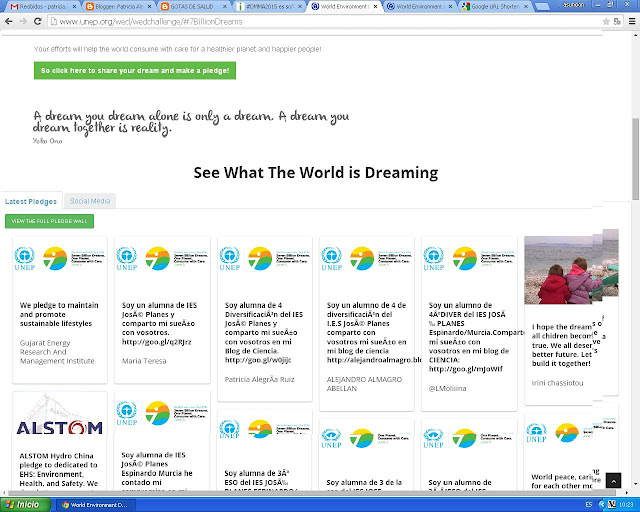640x512 pixels.
Task: Open the goo.gl/q2RJrz link in Maria Teresa's pledge
Action: click(x=157, y=342)
